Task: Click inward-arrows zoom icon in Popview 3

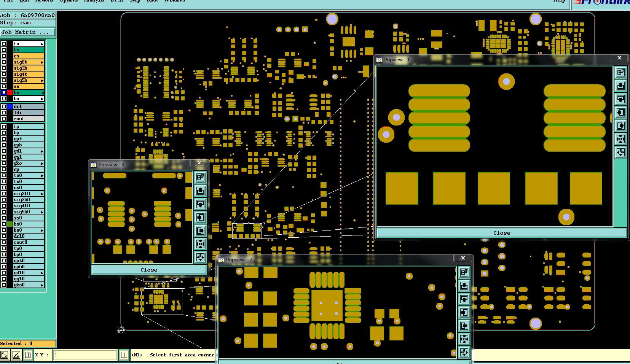Action: [x=200, y=244]
